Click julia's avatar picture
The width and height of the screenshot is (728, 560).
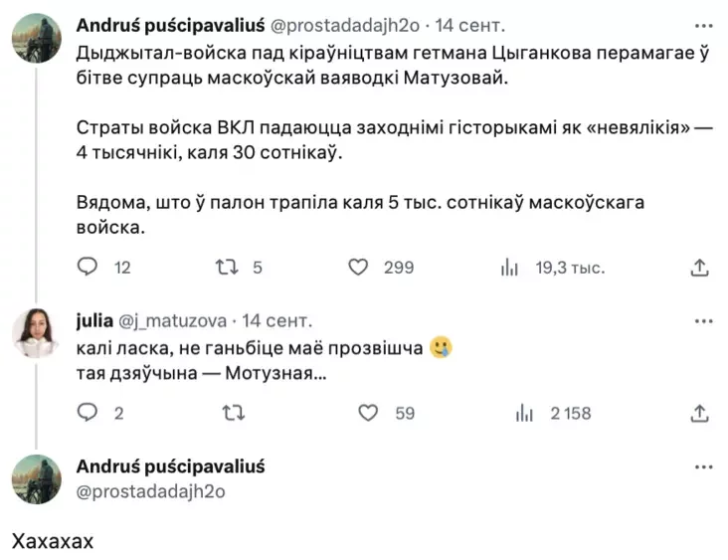coord(37,332)
